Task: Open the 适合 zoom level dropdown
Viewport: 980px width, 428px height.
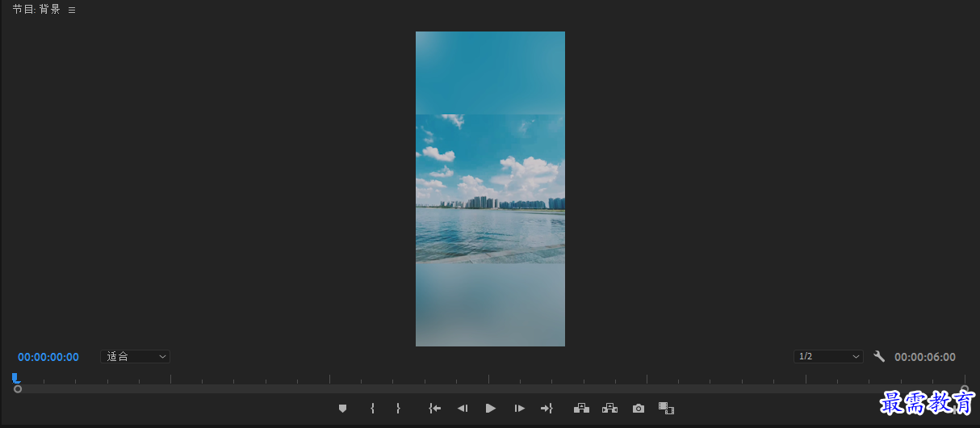Action: point(135,356)
